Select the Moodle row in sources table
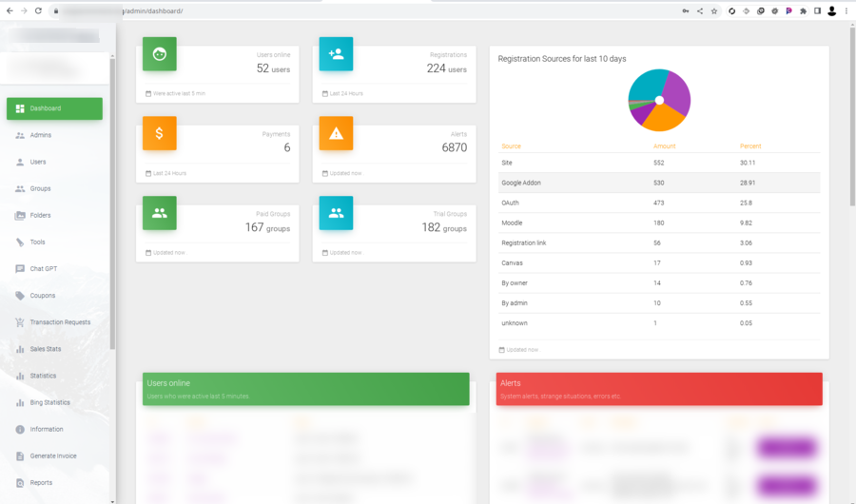The height and width of the screenshot is (504, 856). coord(659,223)
